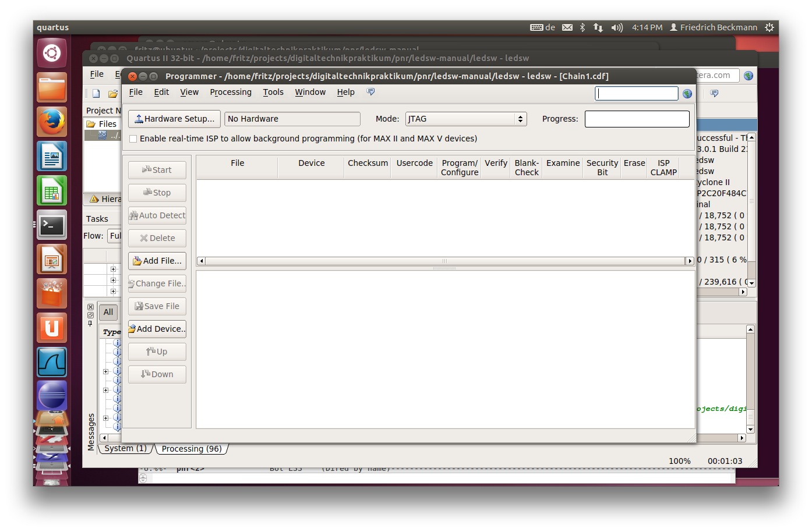812x532 pixels.
Task: Click the help bubble icon in menu bar
Action: pos(370,92)
